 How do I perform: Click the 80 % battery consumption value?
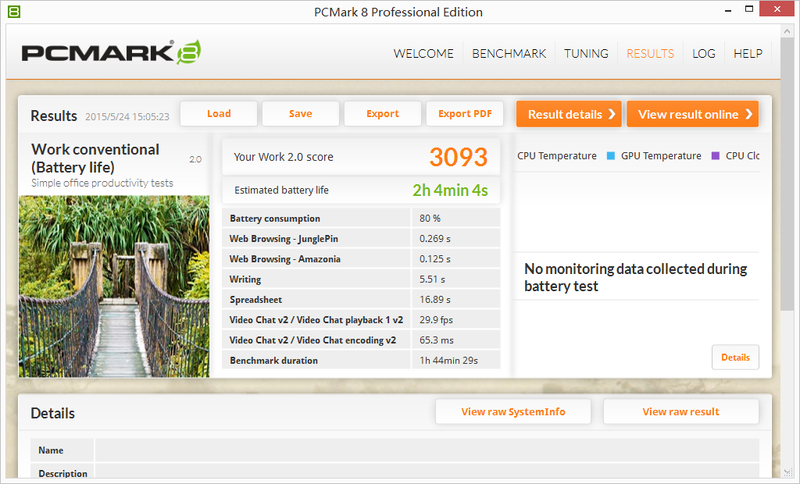[430, 218]
